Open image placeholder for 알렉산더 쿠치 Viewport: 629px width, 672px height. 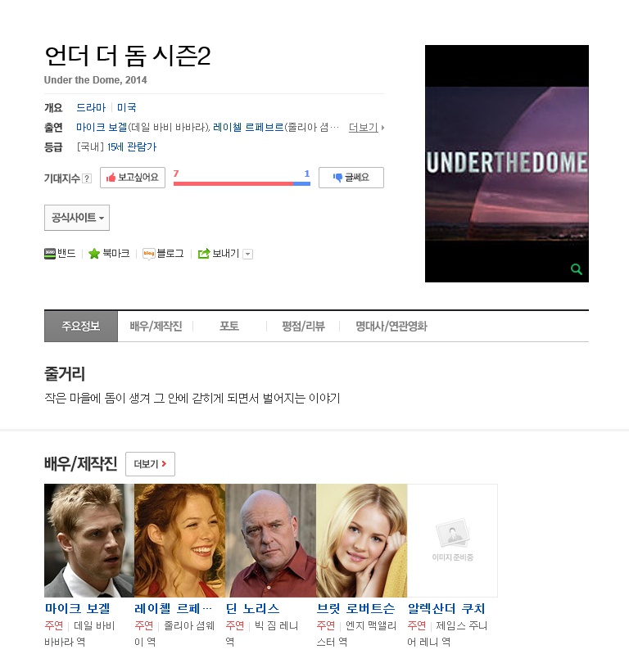click(x=452, y=540)
